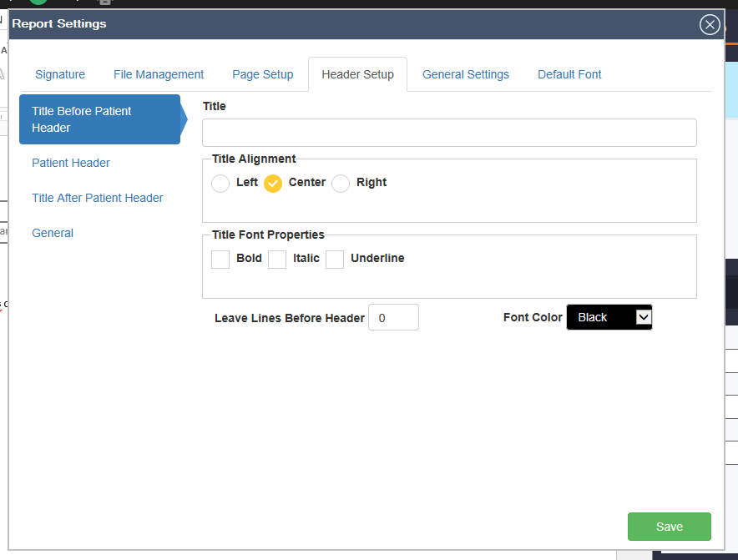Screen dimensions: 738x560
Task: Select the General side menu item
Action: [x=53, y=233]
